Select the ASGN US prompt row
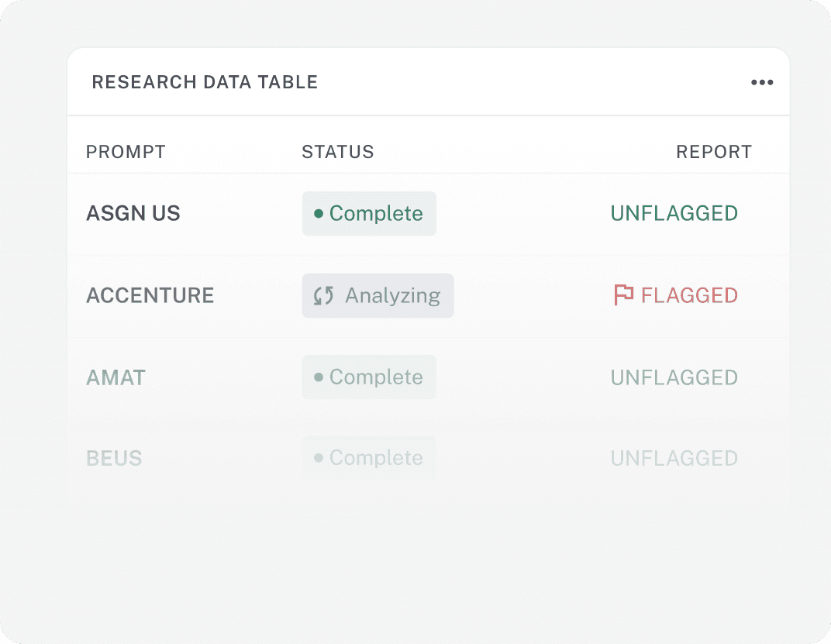The width and height of the screenshot is (831, 644). coord(428,214)
